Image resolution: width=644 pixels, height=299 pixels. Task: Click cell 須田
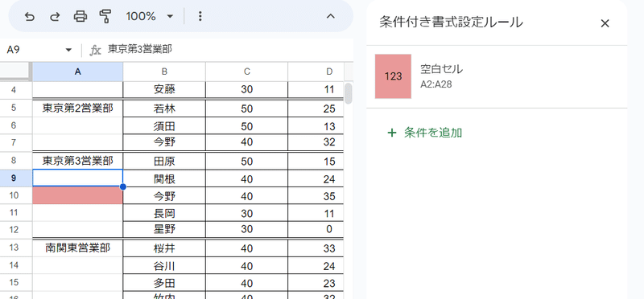click(x=164, y=126)
